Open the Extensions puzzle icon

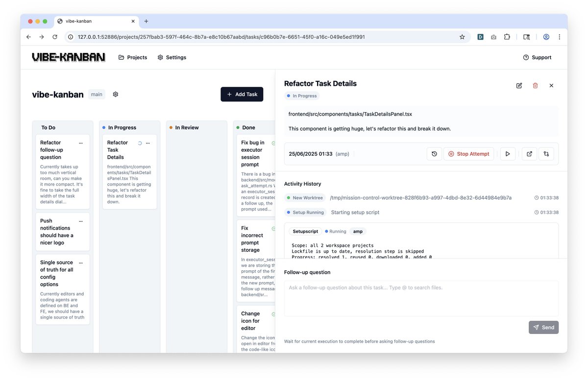click(x=507, y=37)
